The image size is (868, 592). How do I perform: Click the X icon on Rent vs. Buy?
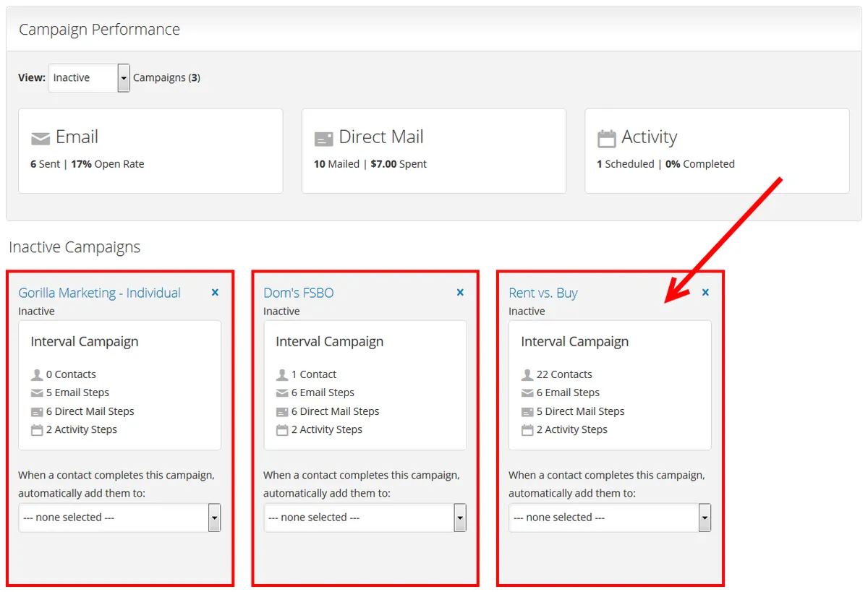pyautogui.click(x=705, y=293)
